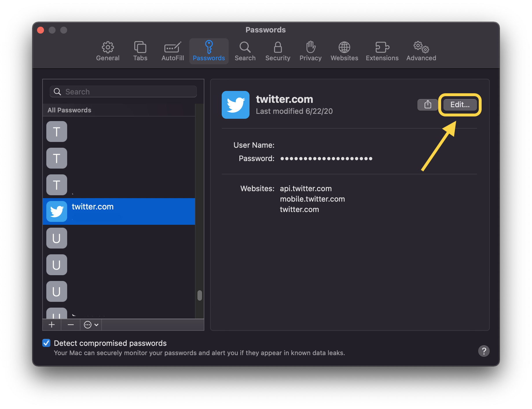Toggle Detect compromised passwords checkbox
The image size is (532, 409).
pos(46,343)
